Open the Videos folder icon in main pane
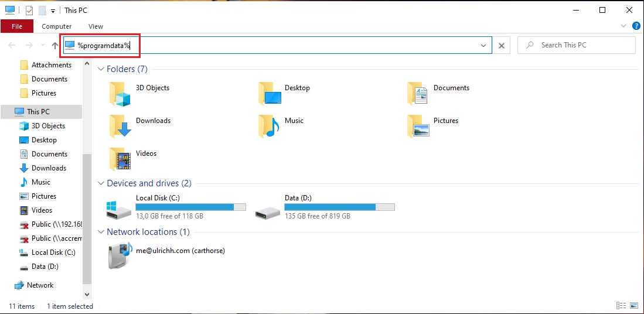 (x=120, y=159)
